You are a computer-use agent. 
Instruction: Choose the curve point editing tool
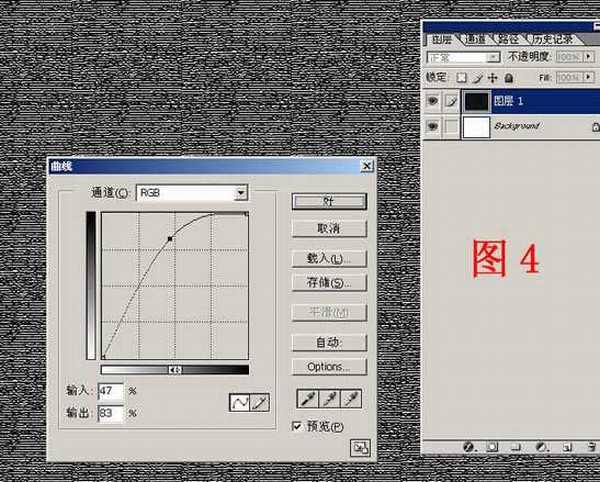240,402
